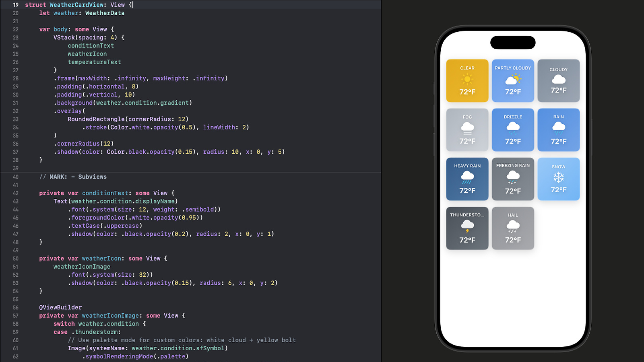Select the Clear card showing 72°F
The height and width of the screenshot is (362, 644).
click(x=467, y=80)
